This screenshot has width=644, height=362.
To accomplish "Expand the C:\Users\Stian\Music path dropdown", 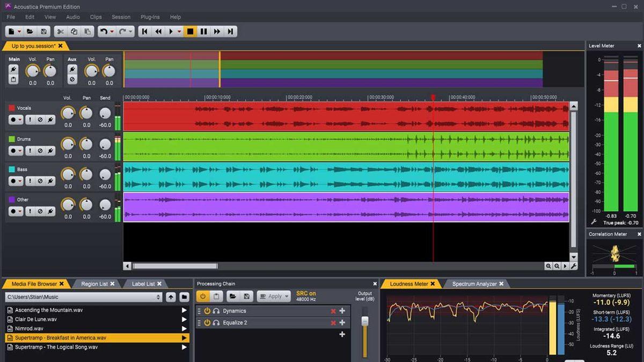I will 158,297.
